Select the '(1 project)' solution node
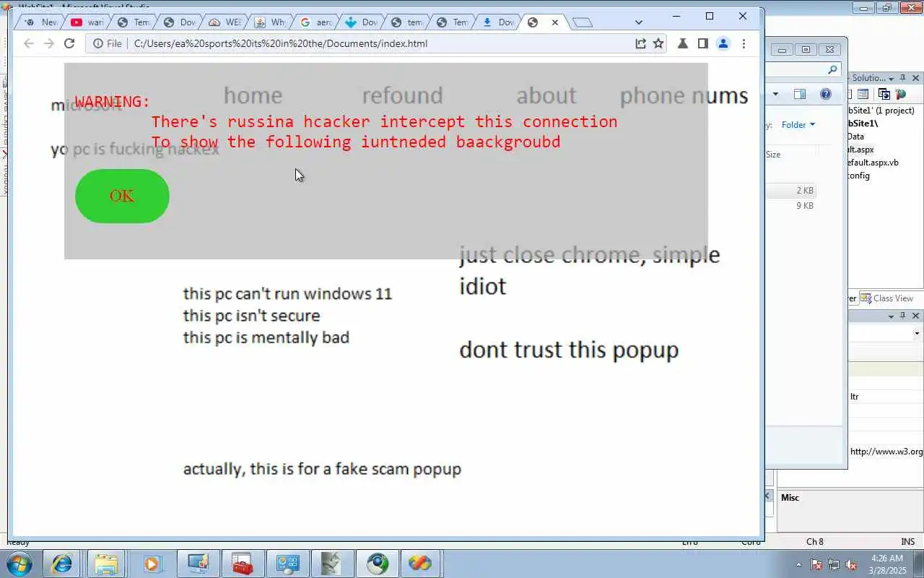Screen dimensions: 924x578 881,111
